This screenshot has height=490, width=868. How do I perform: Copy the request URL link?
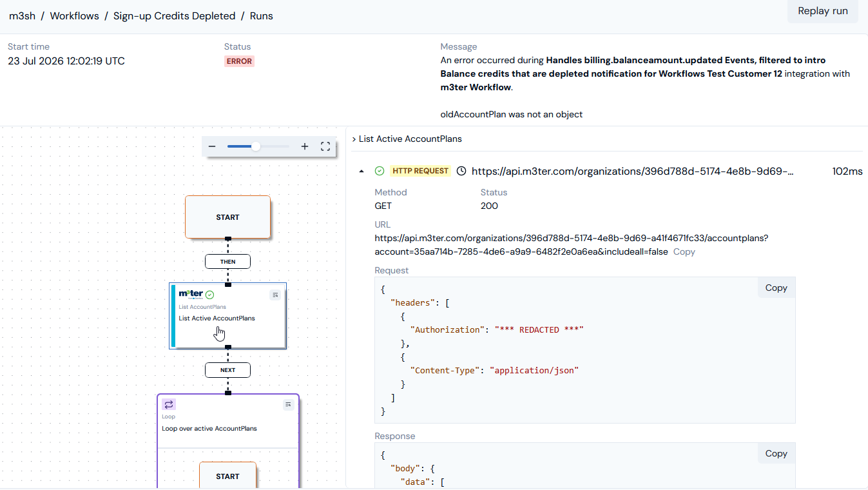tap(684, 251)
